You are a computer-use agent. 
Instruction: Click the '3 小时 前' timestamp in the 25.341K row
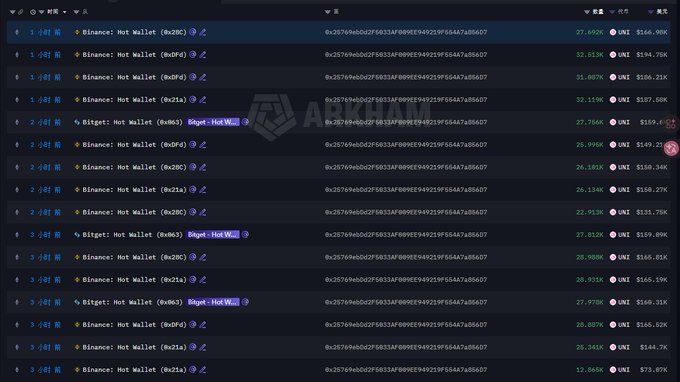pos(45,347)
